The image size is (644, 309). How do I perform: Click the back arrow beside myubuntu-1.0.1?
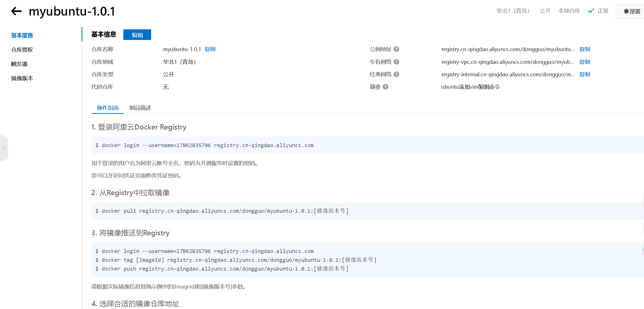click(16, 11)
